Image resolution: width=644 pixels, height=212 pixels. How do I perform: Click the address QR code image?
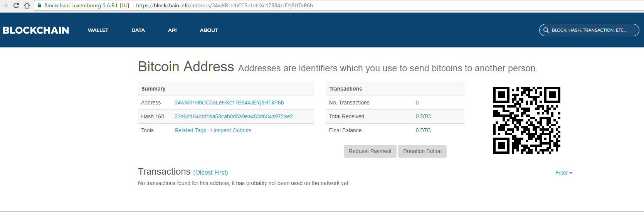[x=527, y=120]
